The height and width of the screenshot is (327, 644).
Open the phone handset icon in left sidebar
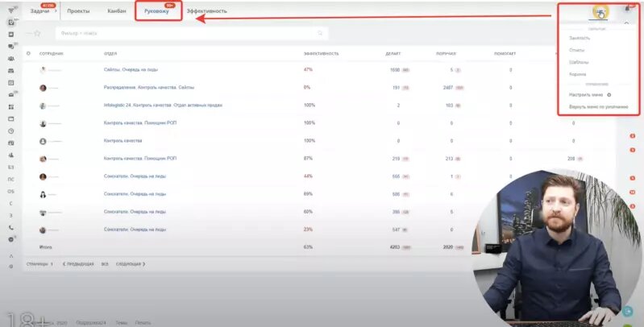click(x=11, y=227)
